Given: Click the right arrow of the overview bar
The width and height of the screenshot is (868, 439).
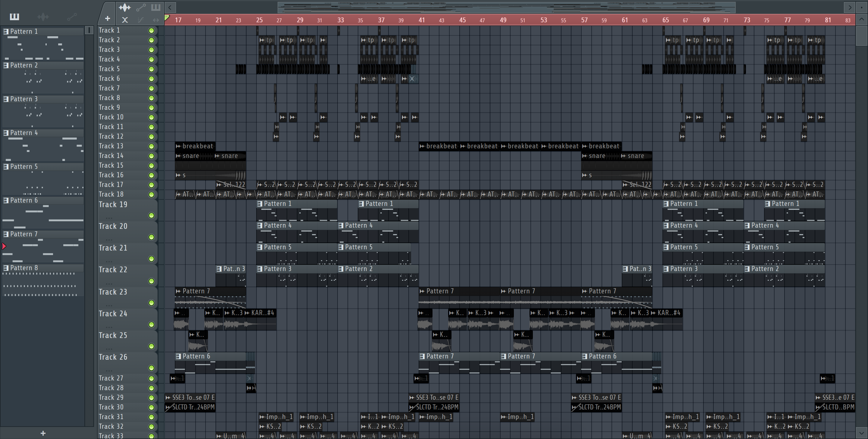Looking at the screenshot, I should pos(850,7).
